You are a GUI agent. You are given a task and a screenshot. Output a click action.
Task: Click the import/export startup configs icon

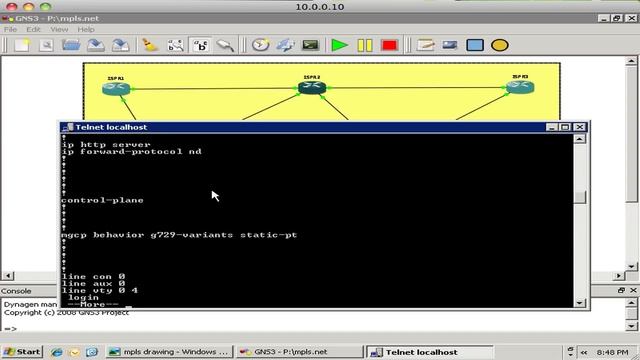point(285,45)
